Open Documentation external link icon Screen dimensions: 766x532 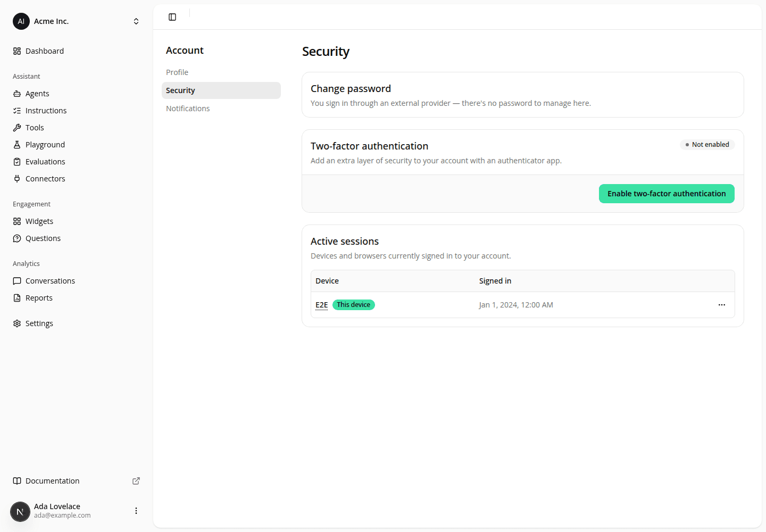coord(136,481)
